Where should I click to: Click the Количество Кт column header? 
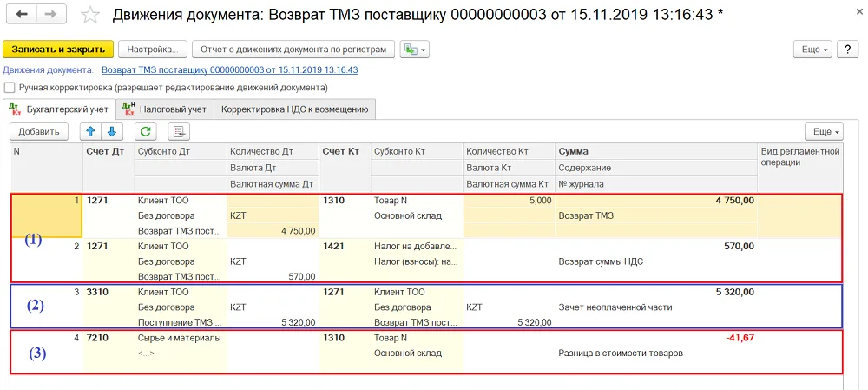509,151
